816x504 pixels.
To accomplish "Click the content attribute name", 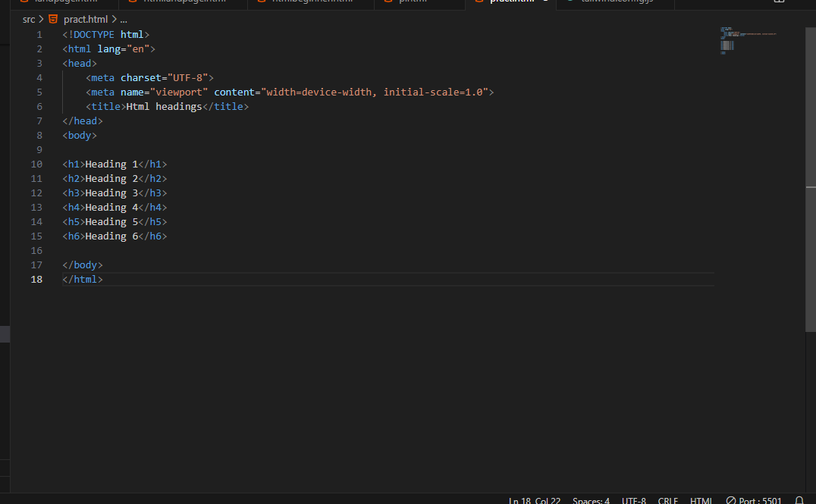I will pos(234,92).
